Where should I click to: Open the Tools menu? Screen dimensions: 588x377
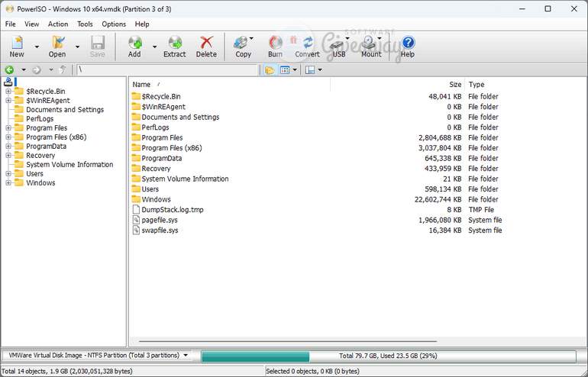(x=85, y=24)
